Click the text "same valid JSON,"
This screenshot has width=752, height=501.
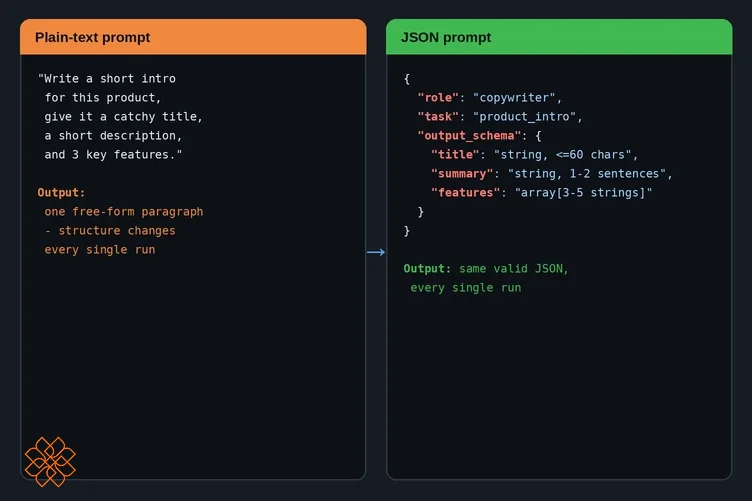(514, 268)
